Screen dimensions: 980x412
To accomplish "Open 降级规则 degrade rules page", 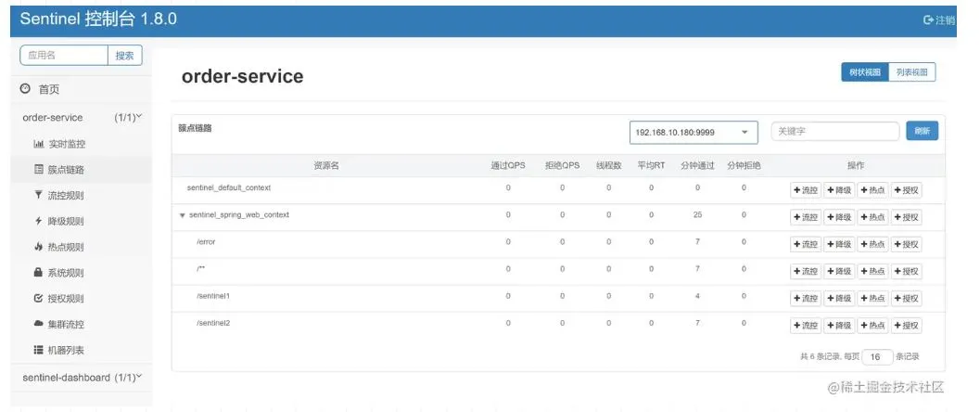I will coord(58,221).
